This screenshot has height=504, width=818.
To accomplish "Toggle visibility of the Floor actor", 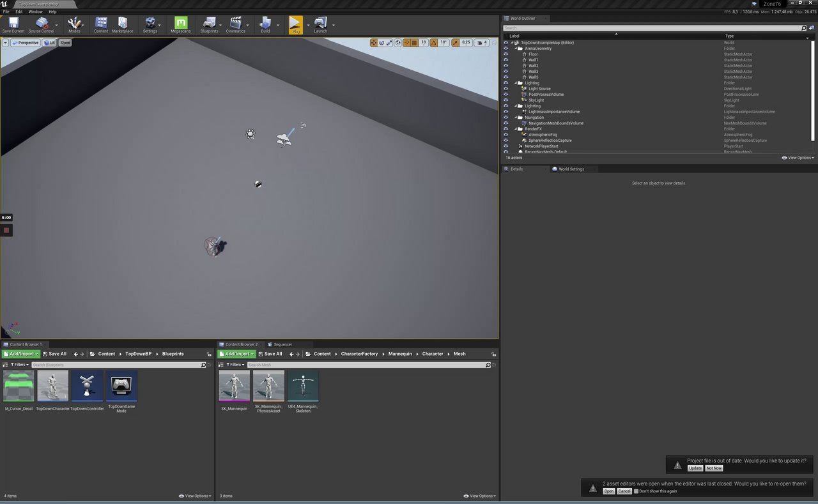I will pos(505,54).
